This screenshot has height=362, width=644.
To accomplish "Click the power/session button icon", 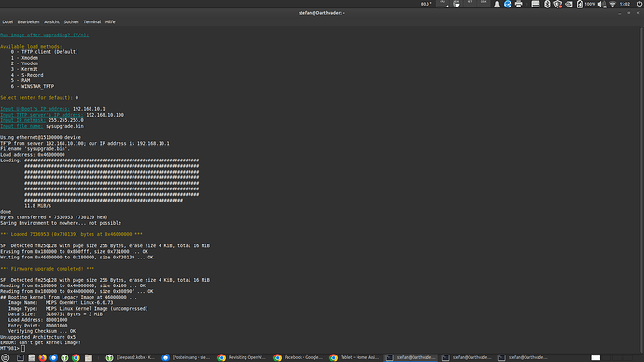I will tap(639, 4).
